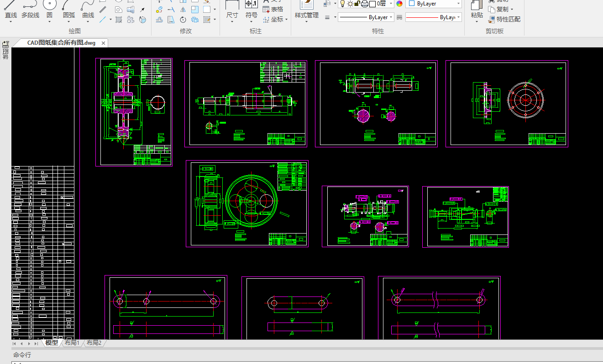The image size is (603, 364).
Task: Click the 复制 copy button
Action: pyautogui.click(x=498, y=9)
